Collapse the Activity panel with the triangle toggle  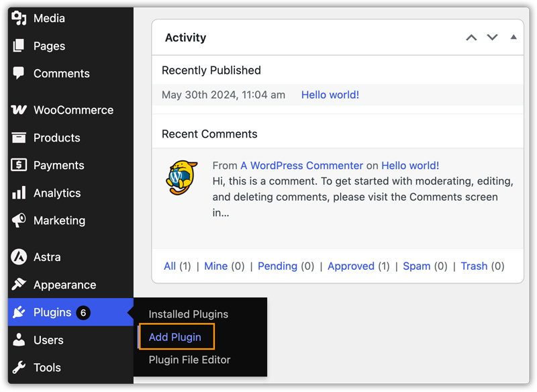514,37
